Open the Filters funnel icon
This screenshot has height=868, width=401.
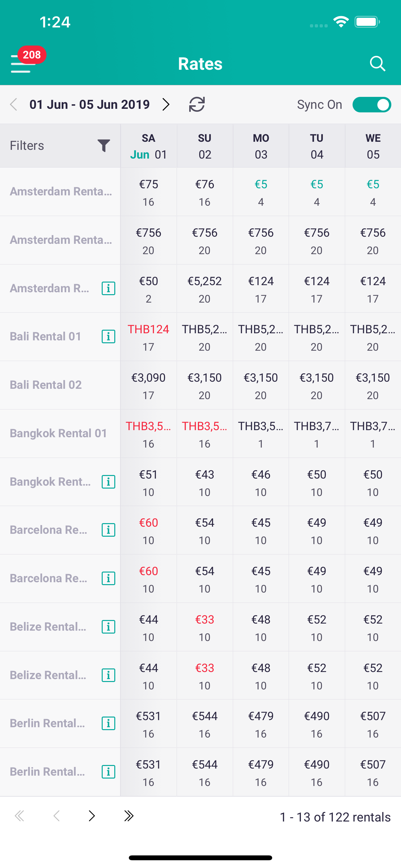coord(104,146)
